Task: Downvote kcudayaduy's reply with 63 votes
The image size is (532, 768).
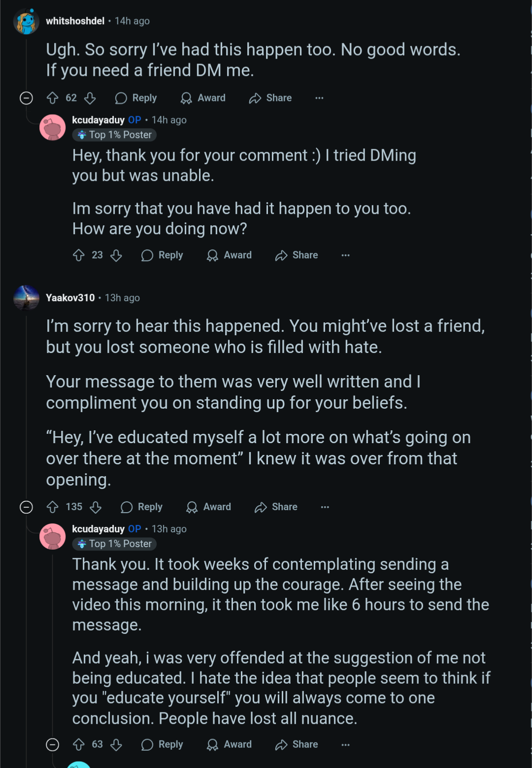Action: [x=116, y=744]
